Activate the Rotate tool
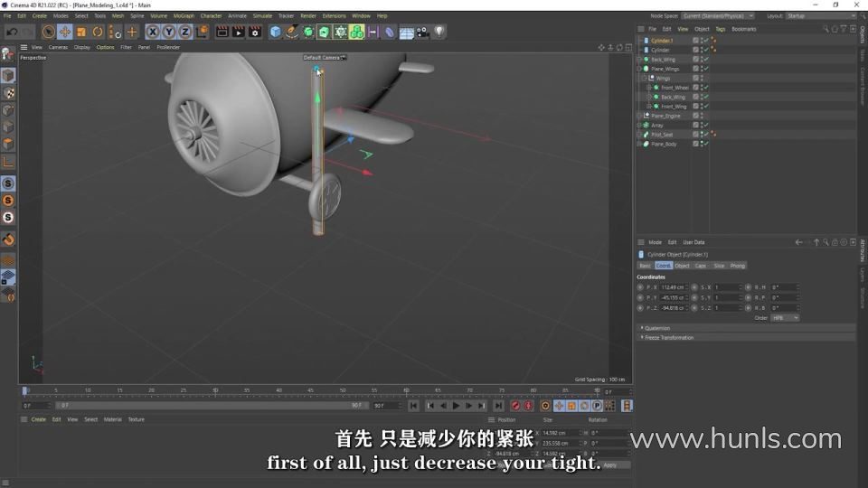The image size is (868, 488). [98, 33]
